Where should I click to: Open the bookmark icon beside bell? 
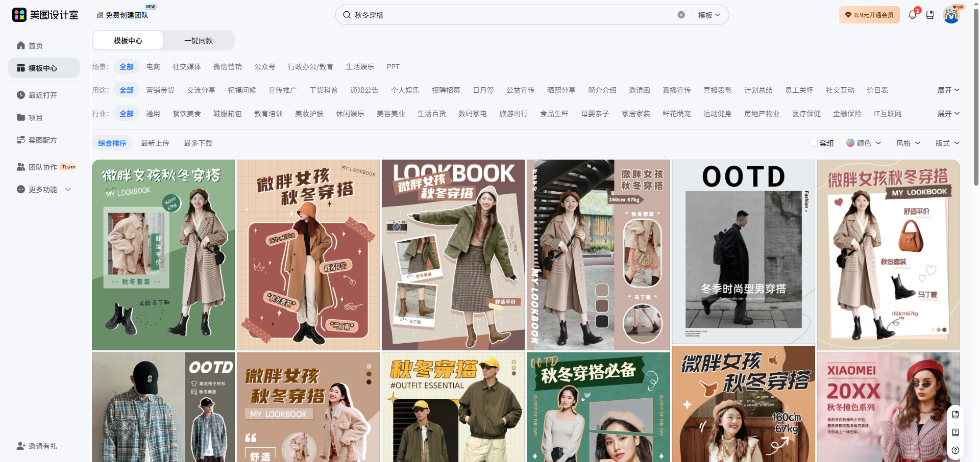click(930, 15)
